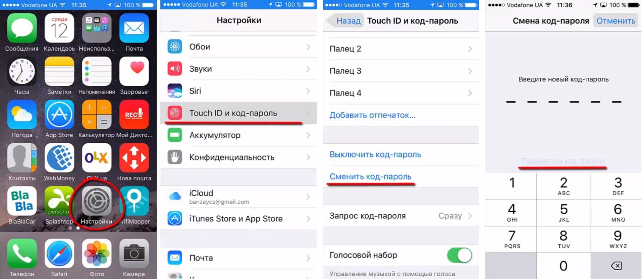Launch the Нова пошта app
Viewport: 644px width, 279px height.
click(134, 158)
